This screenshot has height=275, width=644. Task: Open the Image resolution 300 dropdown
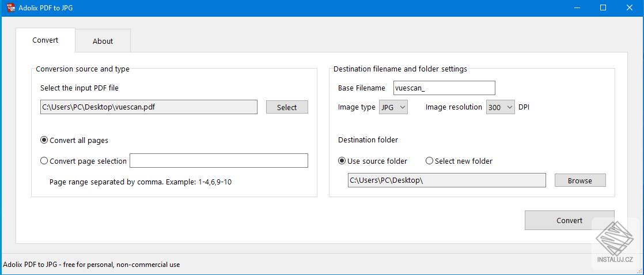pos(500,107)
